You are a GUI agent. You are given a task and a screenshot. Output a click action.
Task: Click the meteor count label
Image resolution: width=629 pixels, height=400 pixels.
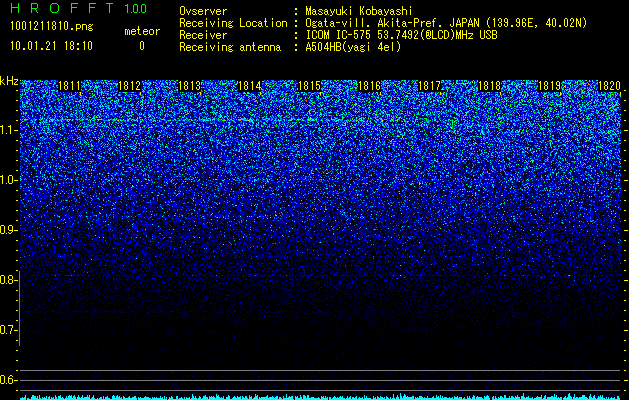(142, 31)
